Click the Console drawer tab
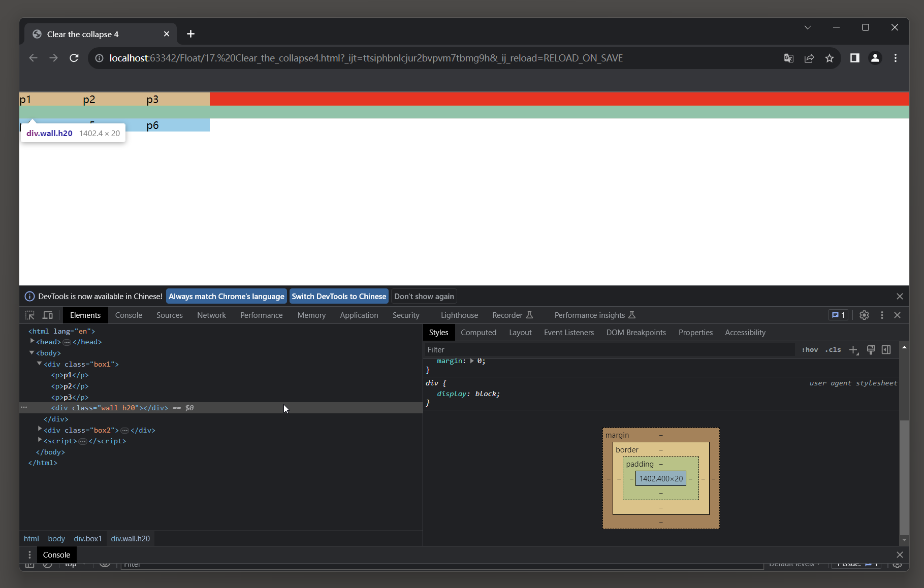This screenshot has width=924, height=588. tap(56, 555)
